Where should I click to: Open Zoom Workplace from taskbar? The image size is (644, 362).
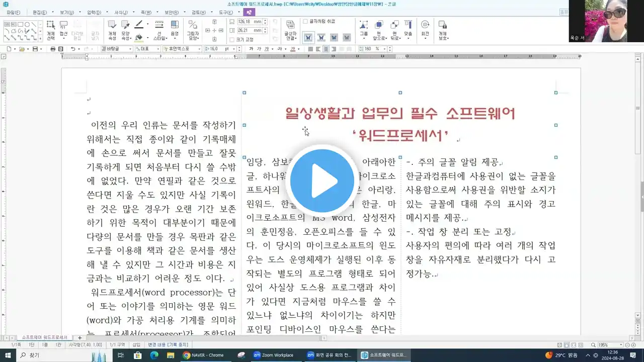[273, 355]
